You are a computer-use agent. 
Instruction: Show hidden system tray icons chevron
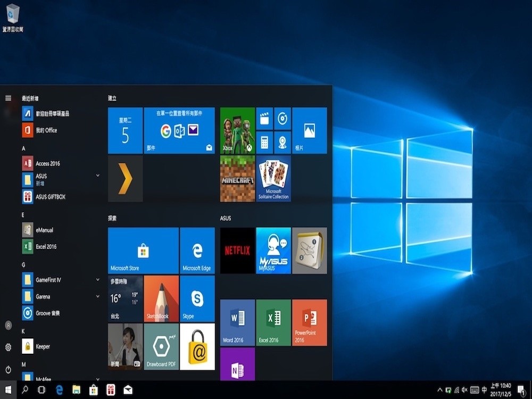point(439,390)
